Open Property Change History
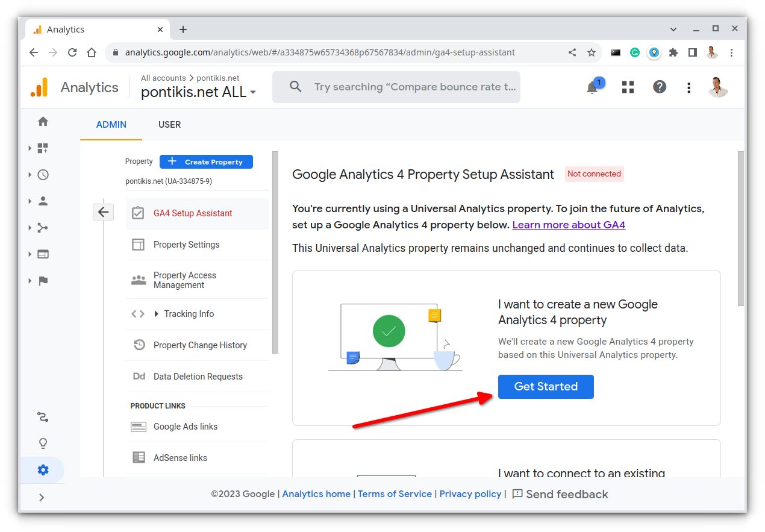This screenshot has height=532, width=765. click(198, 345)
